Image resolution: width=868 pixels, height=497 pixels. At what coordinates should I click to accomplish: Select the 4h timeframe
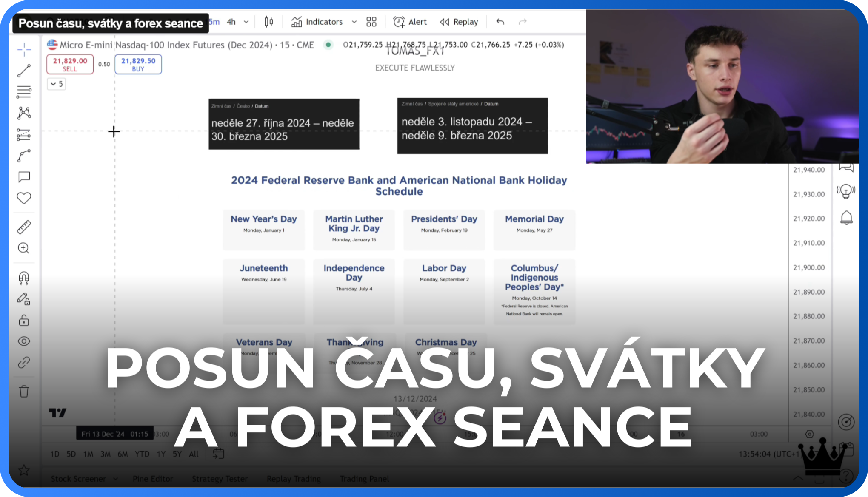click(x=231, y=22)
